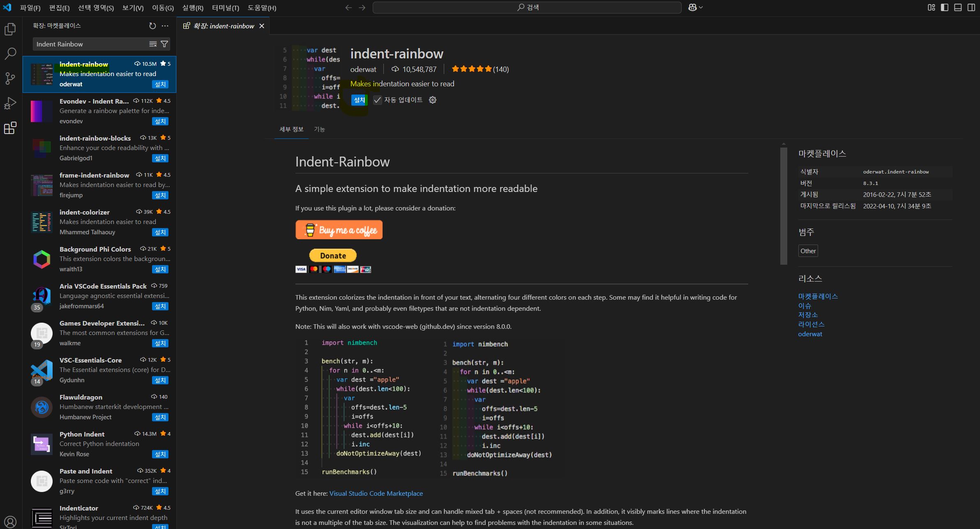Open View menu
Viewport: 980px width, 529px height.
tap(133, 8)
